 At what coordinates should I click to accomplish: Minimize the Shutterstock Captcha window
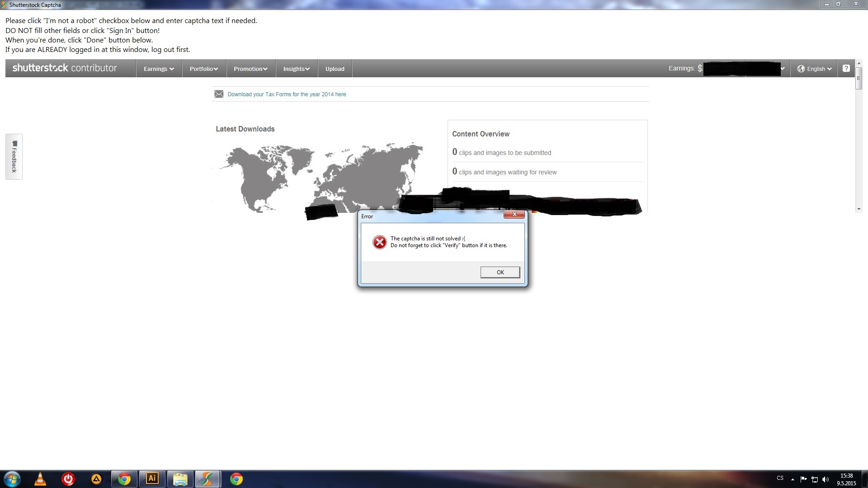[x=826, y=4]
